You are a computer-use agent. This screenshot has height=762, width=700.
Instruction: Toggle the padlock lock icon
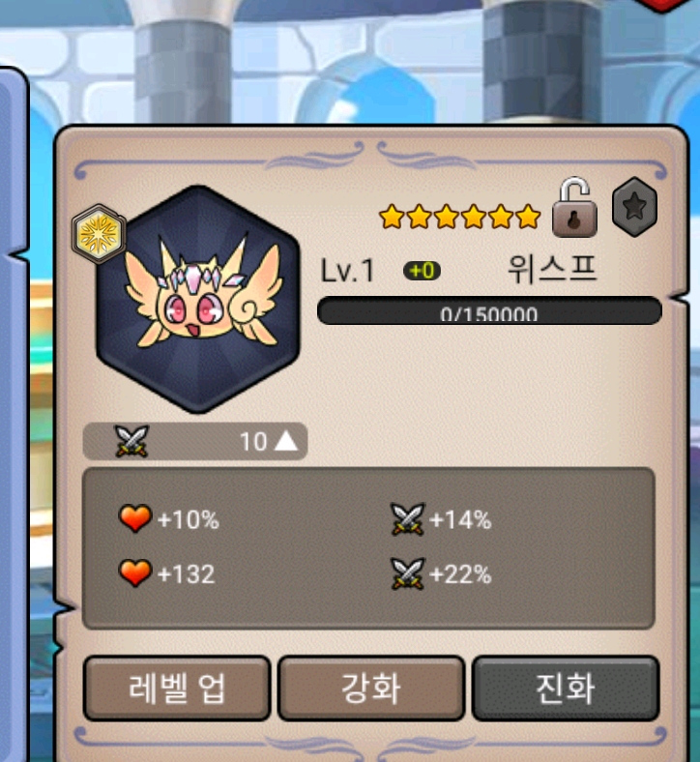coord(574,207)
